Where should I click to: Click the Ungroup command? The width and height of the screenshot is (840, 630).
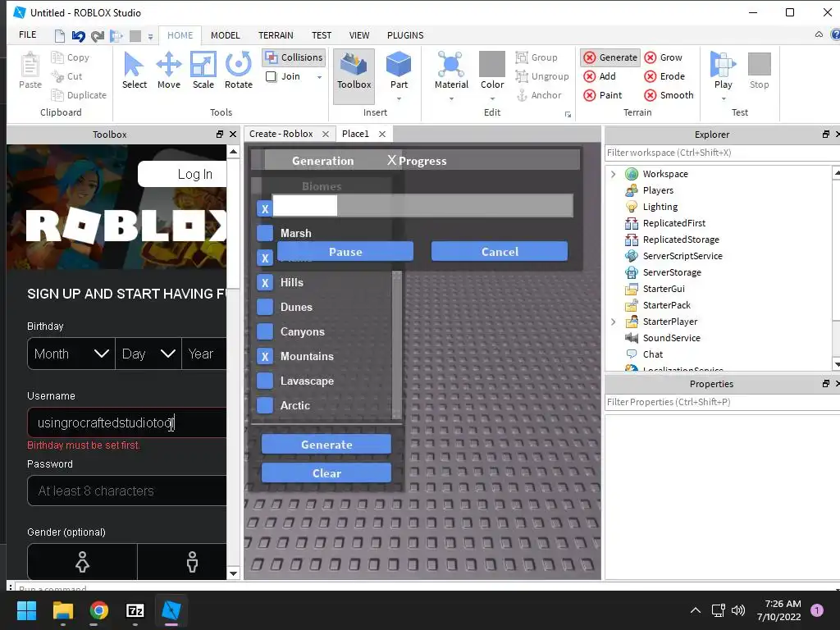point(542,76)
